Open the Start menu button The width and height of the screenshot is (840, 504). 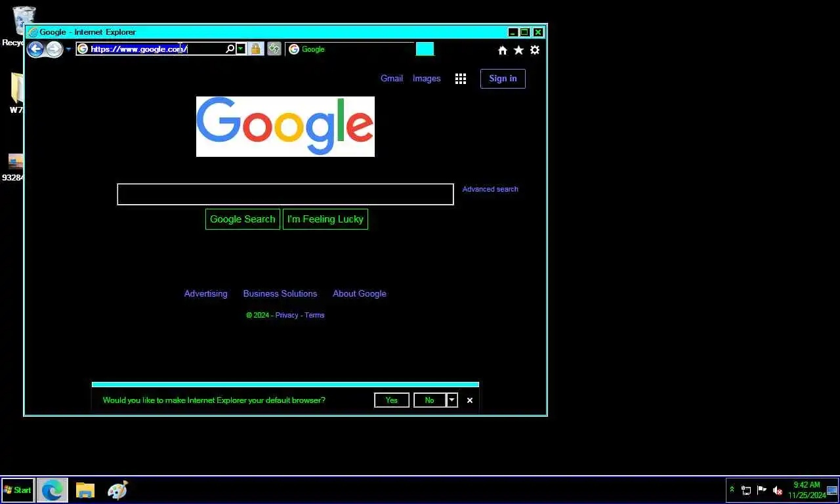point(18,490)
